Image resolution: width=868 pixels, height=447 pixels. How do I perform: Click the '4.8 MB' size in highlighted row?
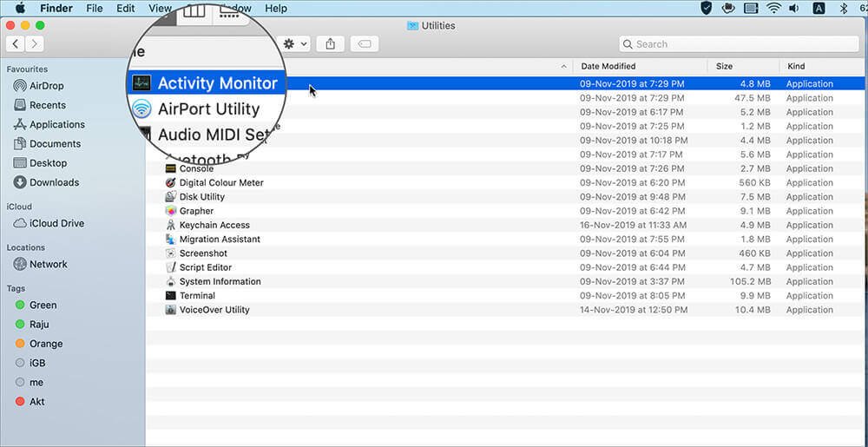pyautogui.click(x=754, y=84)
